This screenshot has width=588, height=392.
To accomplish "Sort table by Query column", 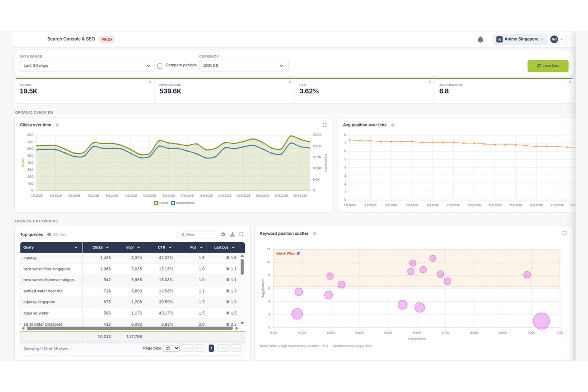I will (x=51, y=247).
